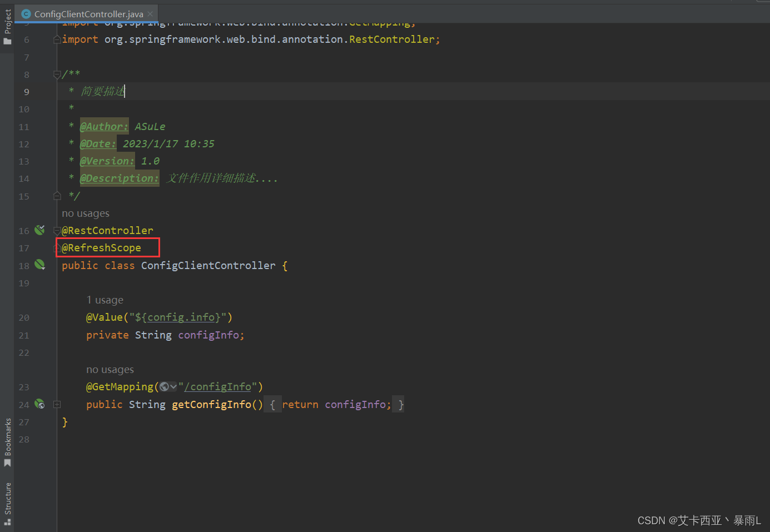
Task: Click the @Version: Javadoc tag
Action: pos(107,161)
